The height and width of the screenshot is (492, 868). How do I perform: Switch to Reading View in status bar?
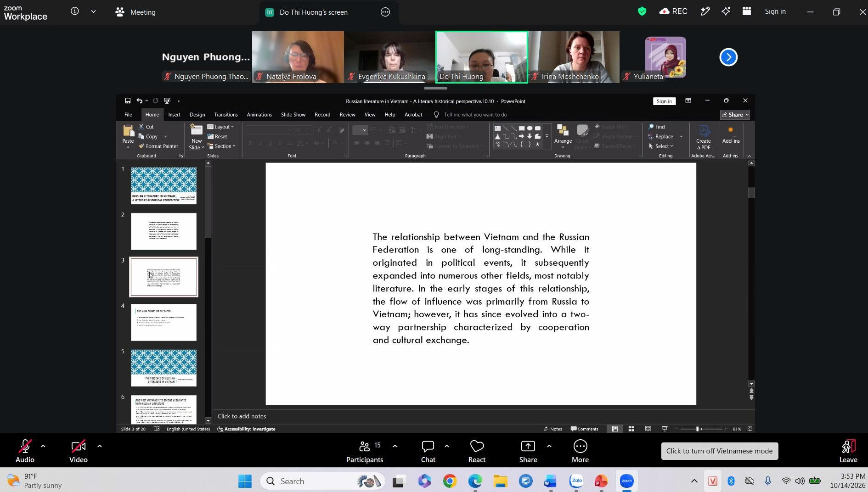[x=648, y=429]
